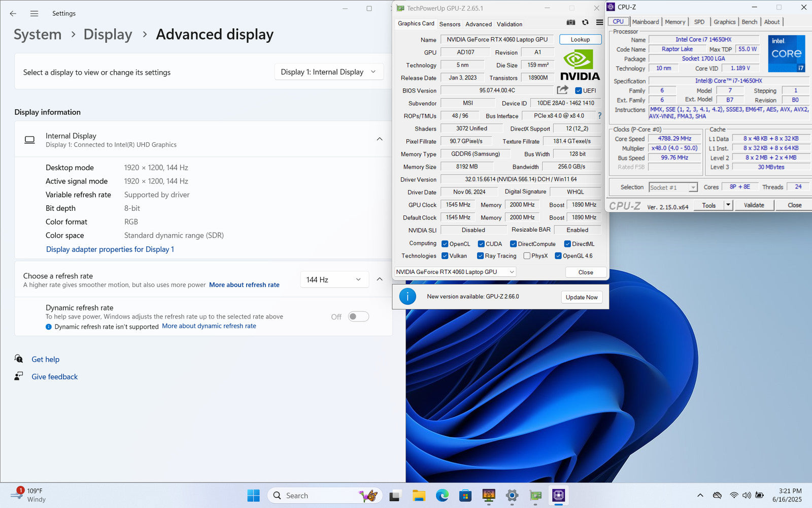Click the Update Now button
The image size is (812, 508).
click(x=582, y=297)
